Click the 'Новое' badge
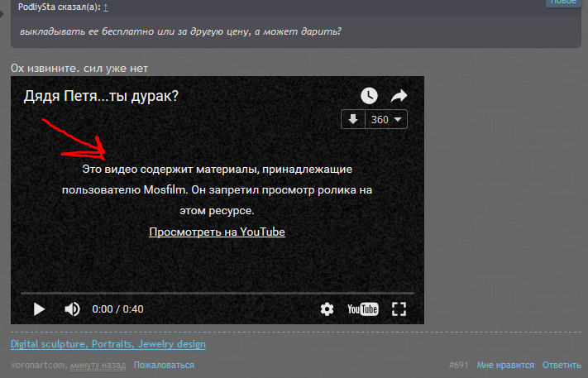Screen dimensions: 588x378 [x=562, y=2]
